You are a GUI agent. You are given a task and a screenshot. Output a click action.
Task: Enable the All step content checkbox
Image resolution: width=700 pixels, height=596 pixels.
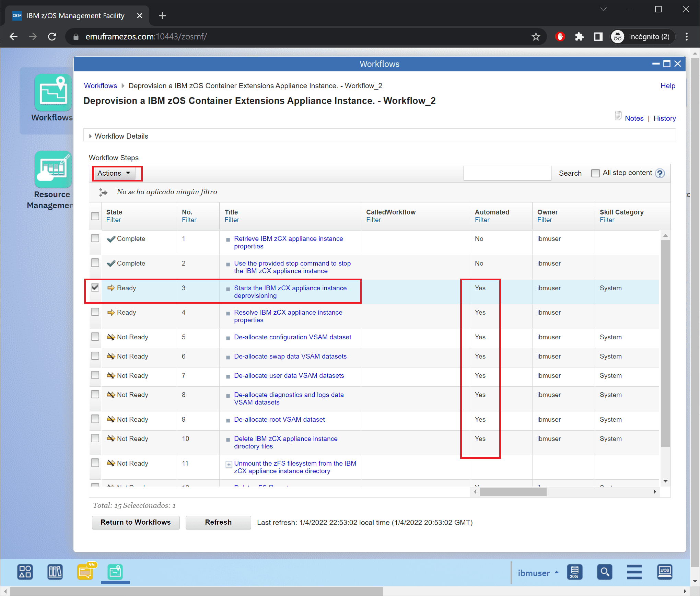[595, 173]
